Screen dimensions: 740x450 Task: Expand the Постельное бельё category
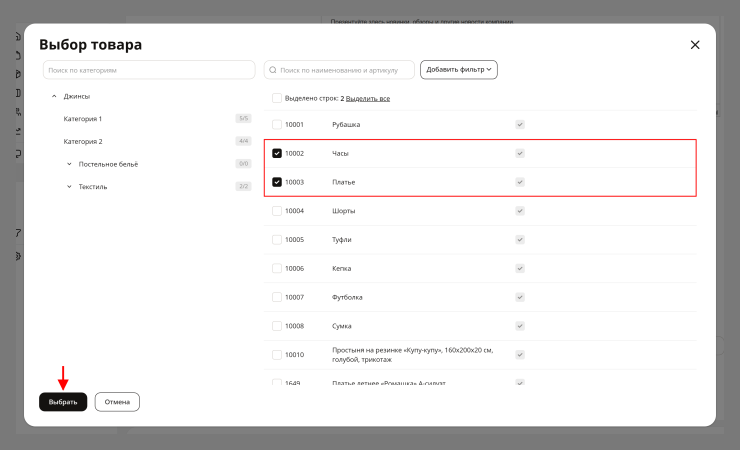[x=69, y=164]
